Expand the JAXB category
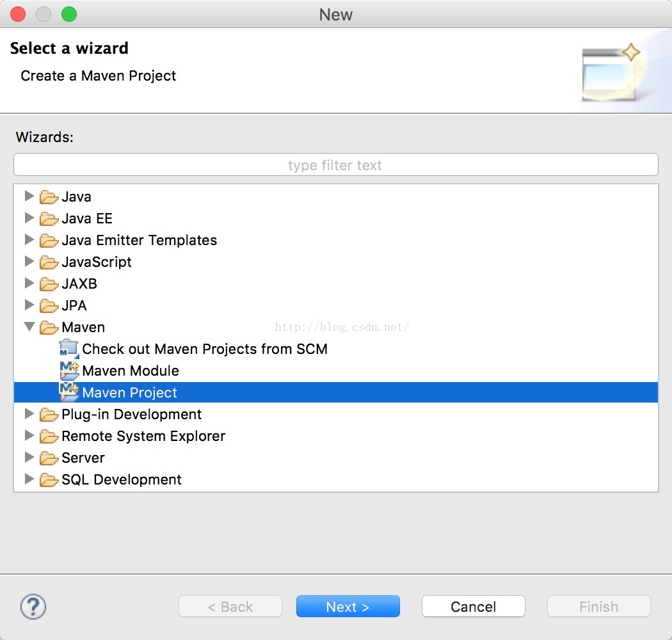Image resolution: width=672 pixels, height=640 pixels. [29, 283]
